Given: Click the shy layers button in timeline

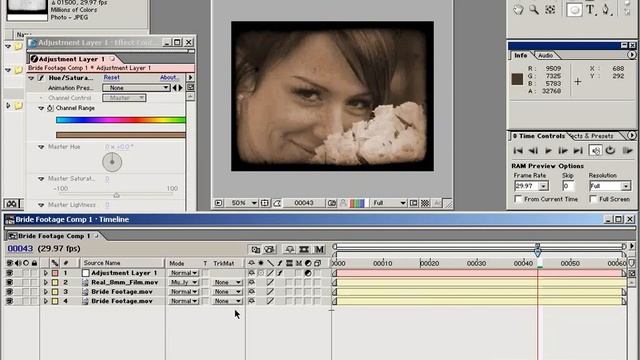Looking at the screenshot, I should pos(289,249).
